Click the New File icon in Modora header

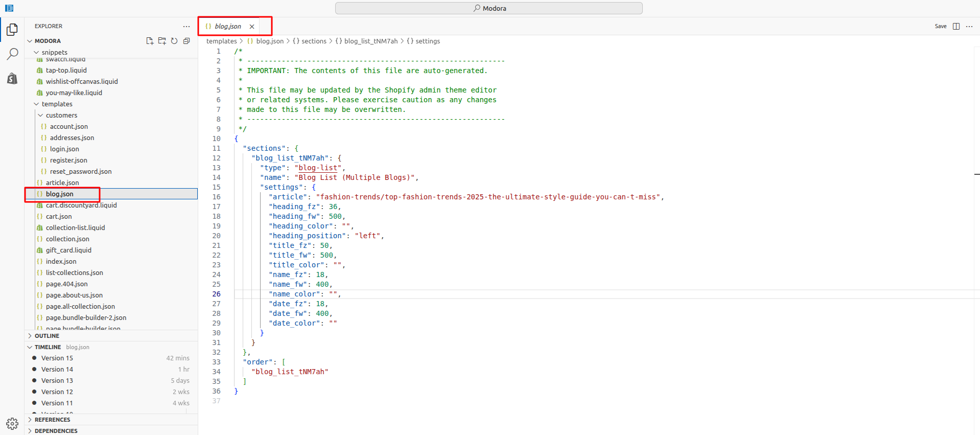tap(150, 41)
